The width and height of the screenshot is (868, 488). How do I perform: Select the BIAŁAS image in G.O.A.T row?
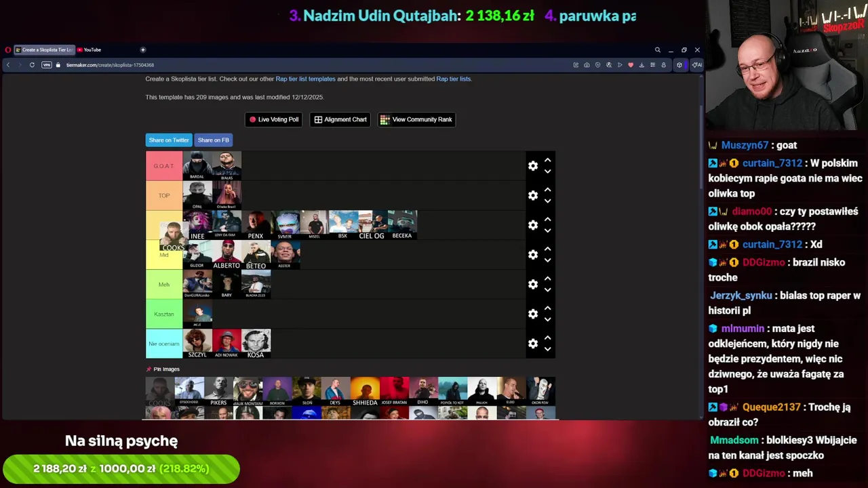point(226,166)
